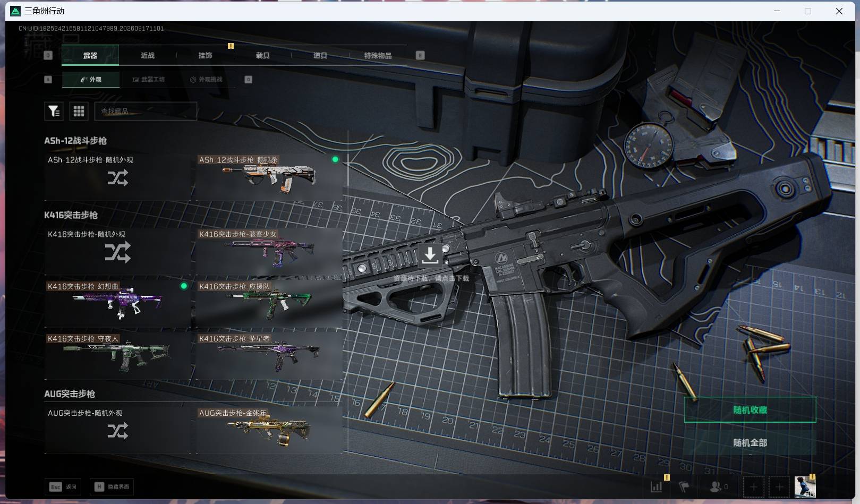Viewport: 860px width, 504px height.
Task: Click the AUG突击步枪 section header
Action: 70,394
